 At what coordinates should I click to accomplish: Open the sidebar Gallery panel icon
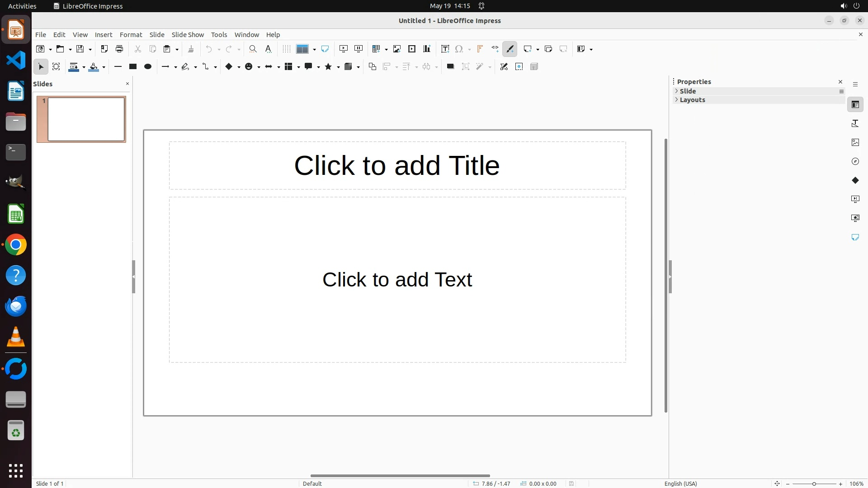point(855,142)
